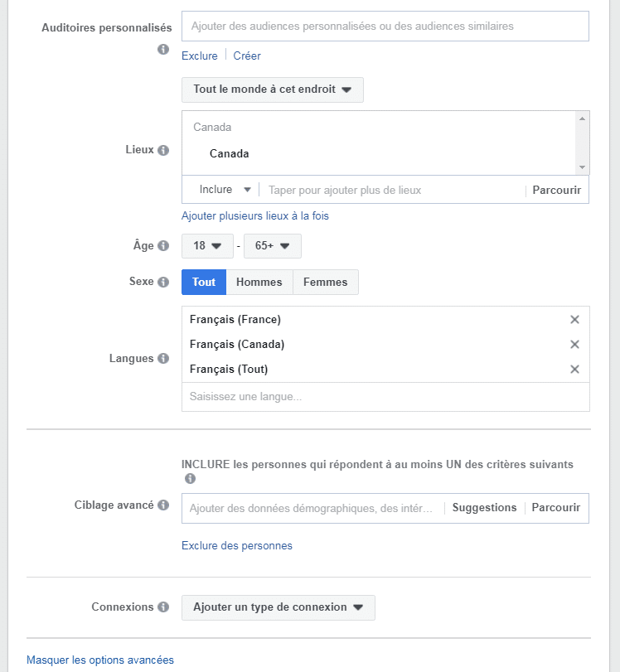Remove Français (Tout) language

click(574, 369)
